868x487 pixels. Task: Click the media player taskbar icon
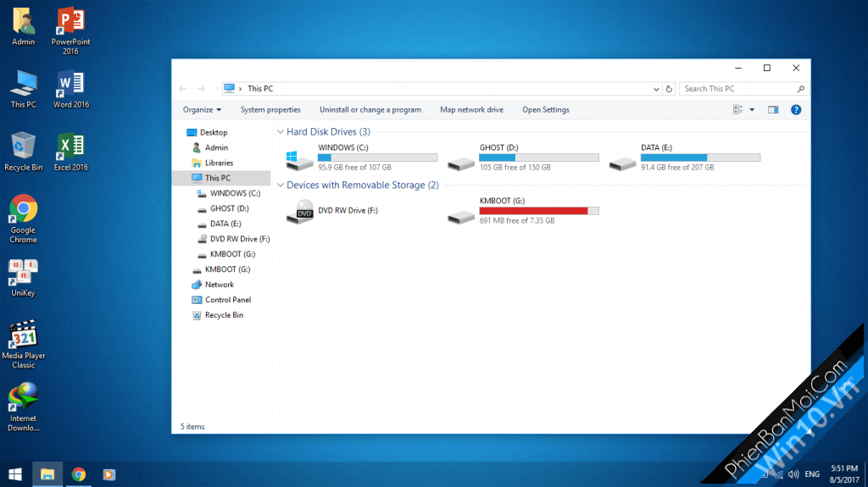tap(109, 474)
